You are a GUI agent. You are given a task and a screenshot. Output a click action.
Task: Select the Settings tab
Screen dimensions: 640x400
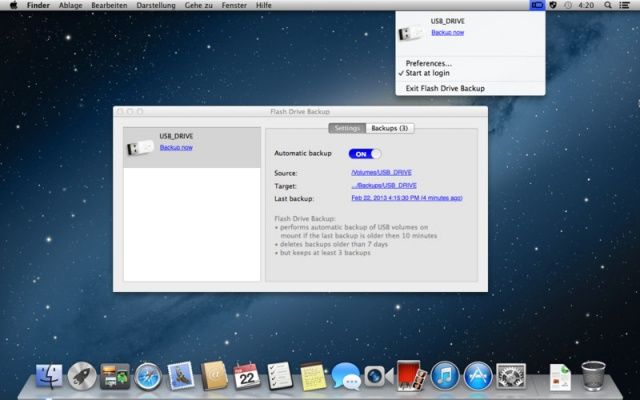[x=347, y=128]
